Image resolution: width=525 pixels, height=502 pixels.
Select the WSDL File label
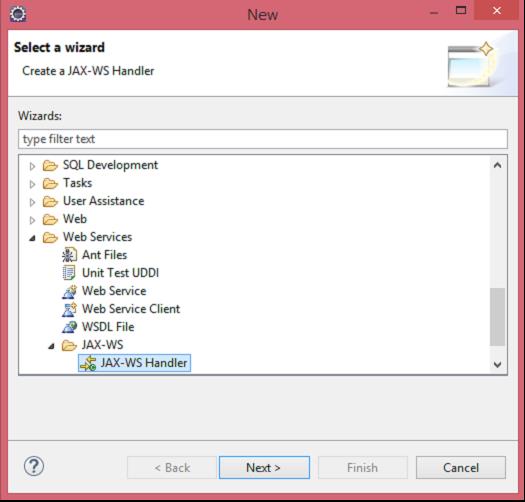(108, 327)
